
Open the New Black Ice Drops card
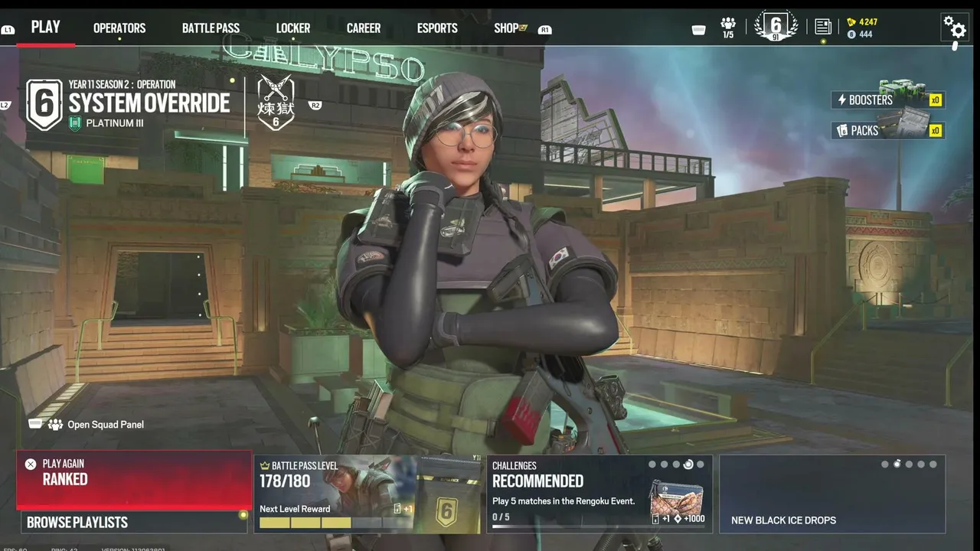[x=832, y=494]
